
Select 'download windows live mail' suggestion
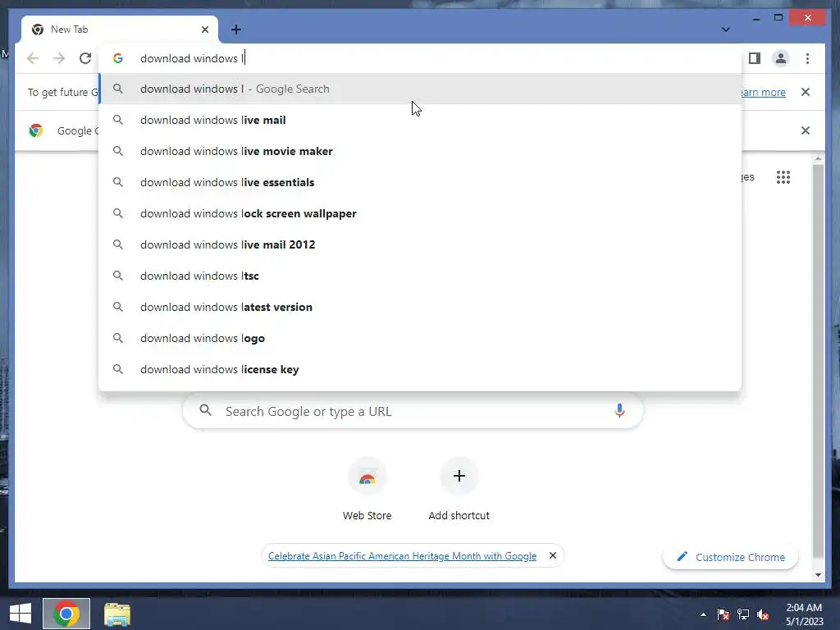[x=421, y=120]
